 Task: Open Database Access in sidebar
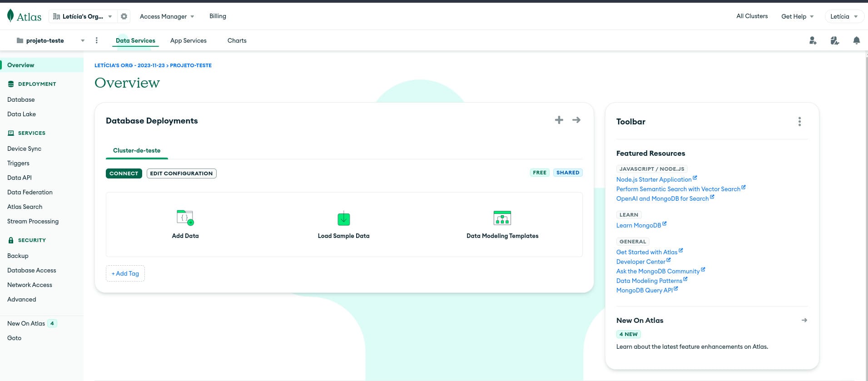pyautogui.click(x=32, y=270)
